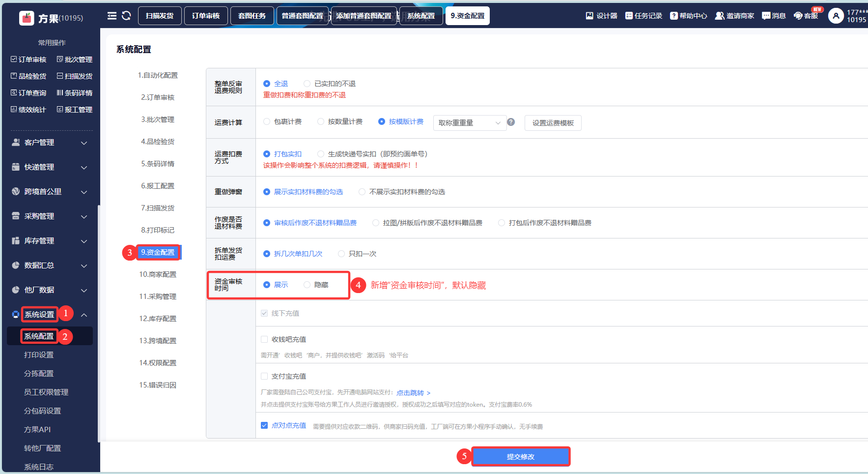Open the 任务记录 icon
Viewport: 868px width, 474px height.
coord(629,16)
